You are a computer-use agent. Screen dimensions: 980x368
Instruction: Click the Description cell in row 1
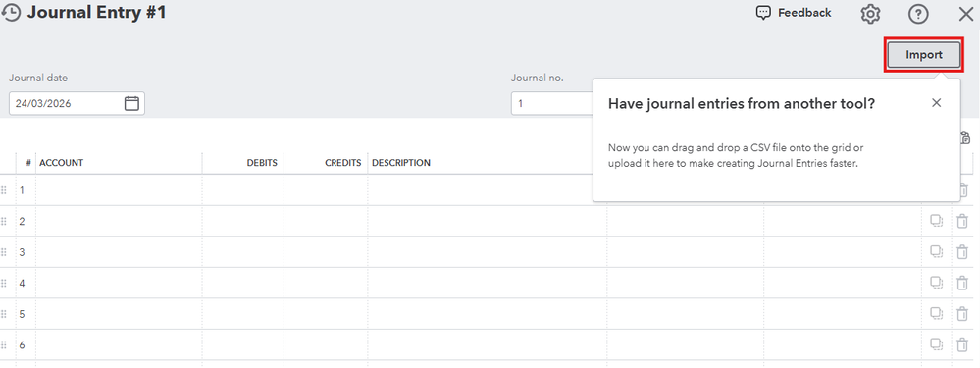coord(480,190)
